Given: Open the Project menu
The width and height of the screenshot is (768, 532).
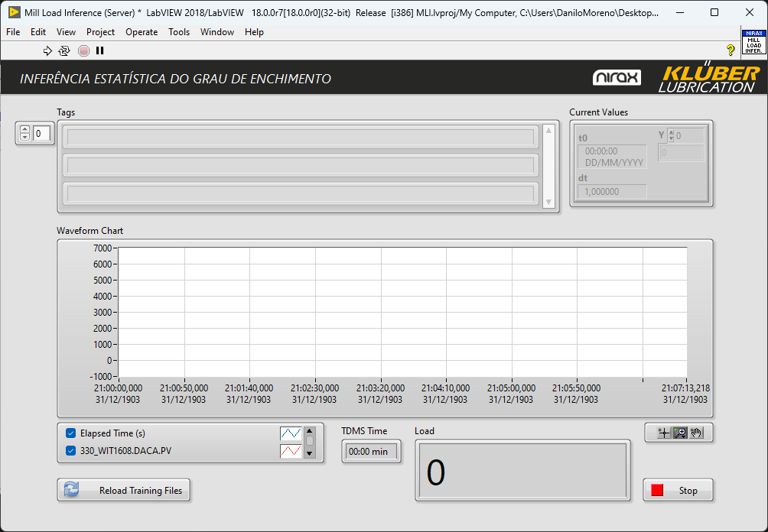Looking at the screenshot, I should pos(100,32).
